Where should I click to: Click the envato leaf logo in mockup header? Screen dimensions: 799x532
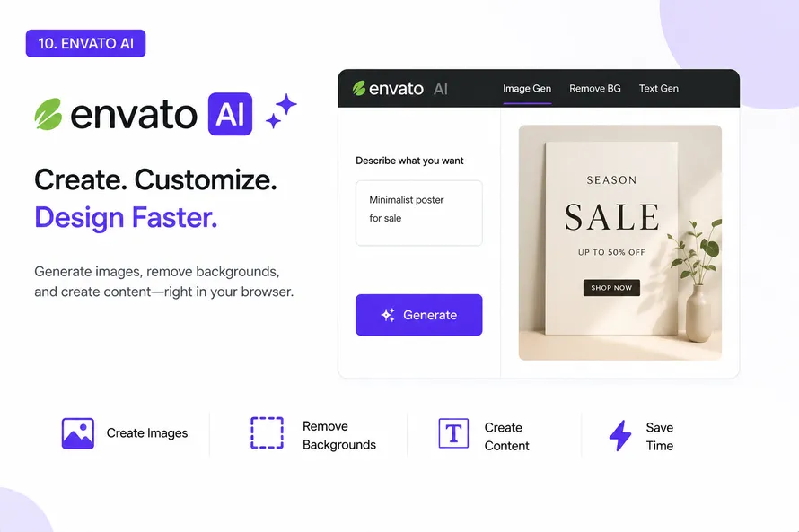click(x=359, y=89)
